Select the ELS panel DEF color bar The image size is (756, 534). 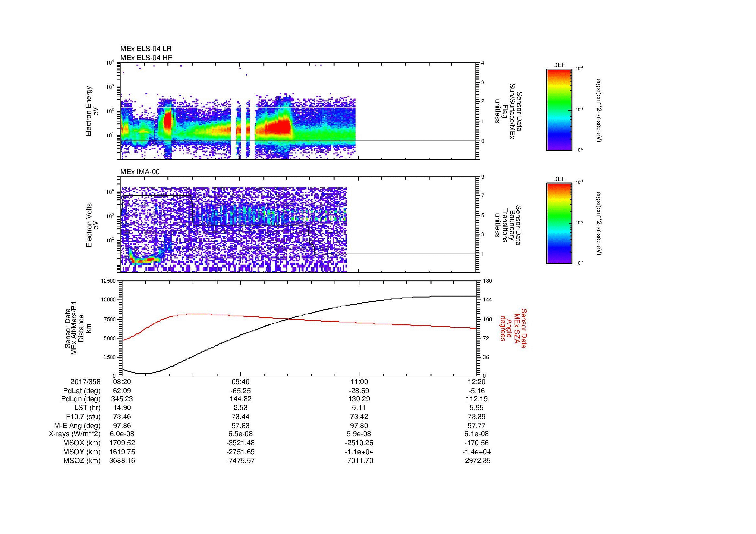click(x=559, y=110)
